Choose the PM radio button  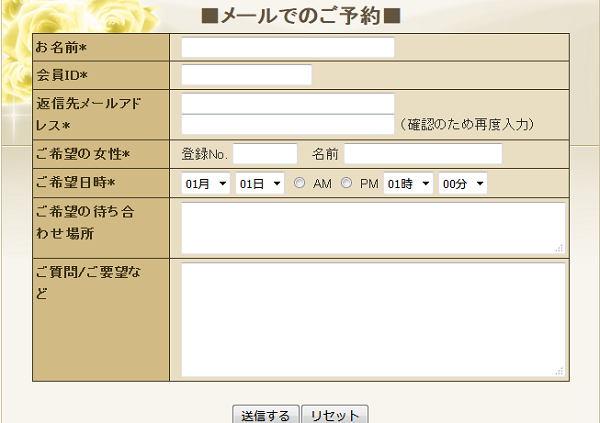(347, 184)
